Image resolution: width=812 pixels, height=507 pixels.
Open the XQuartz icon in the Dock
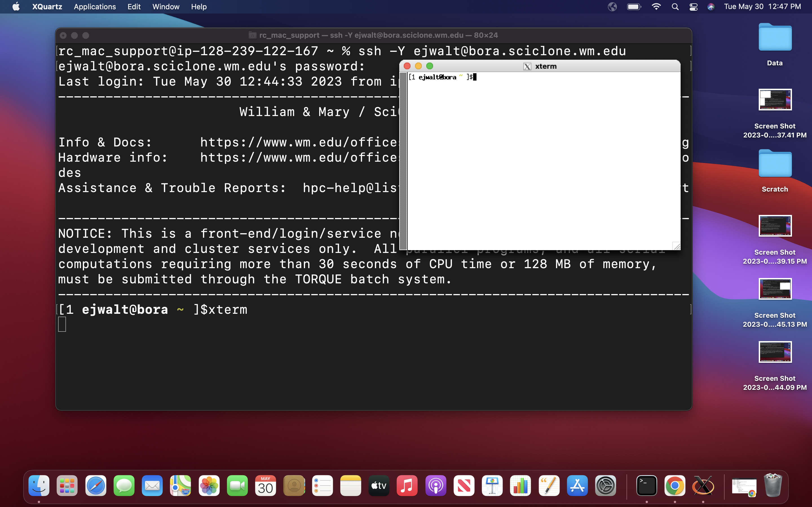(x=703, y=485)
